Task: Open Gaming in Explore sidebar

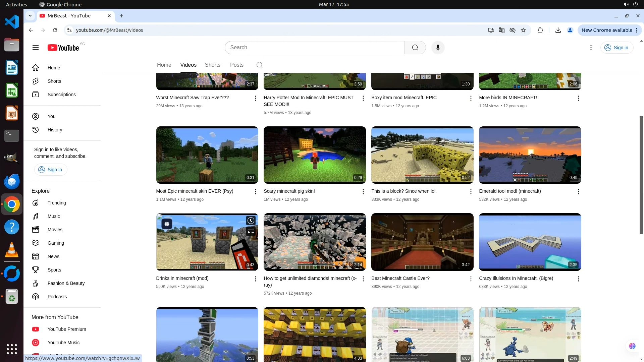Action: coord(56,243)
